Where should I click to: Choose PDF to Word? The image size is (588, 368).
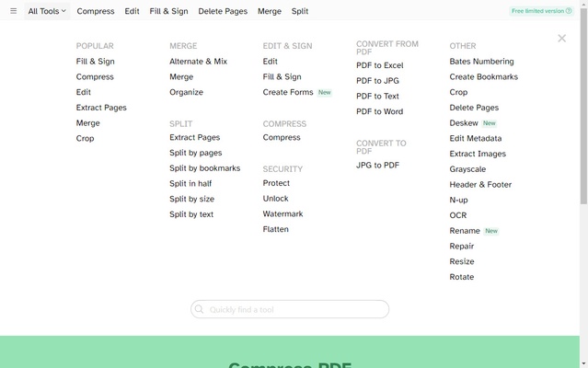379,111
